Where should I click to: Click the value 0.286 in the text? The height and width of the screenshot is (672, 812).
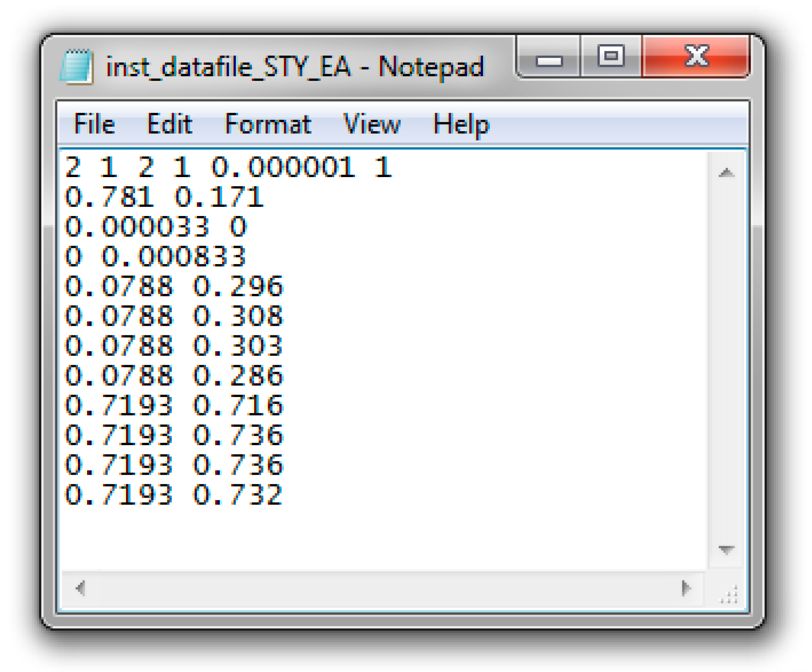[238, 376]
